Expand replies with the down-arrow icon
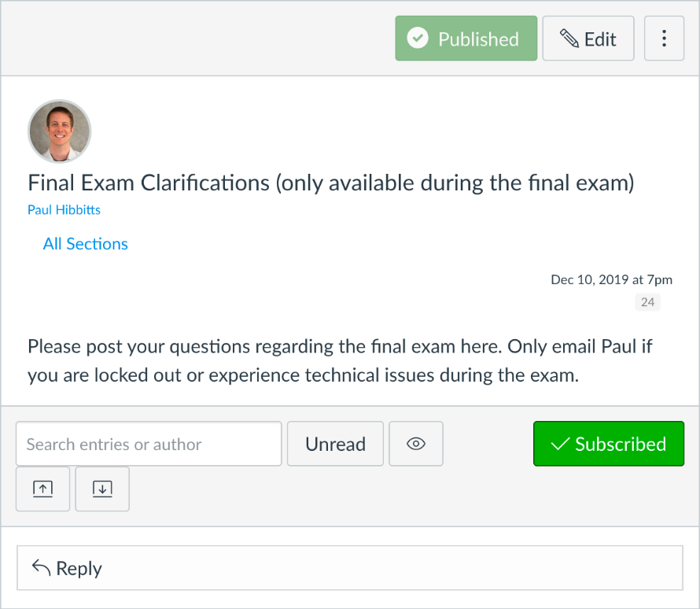Screen dimensions: 700x609 tap(102, 489)
